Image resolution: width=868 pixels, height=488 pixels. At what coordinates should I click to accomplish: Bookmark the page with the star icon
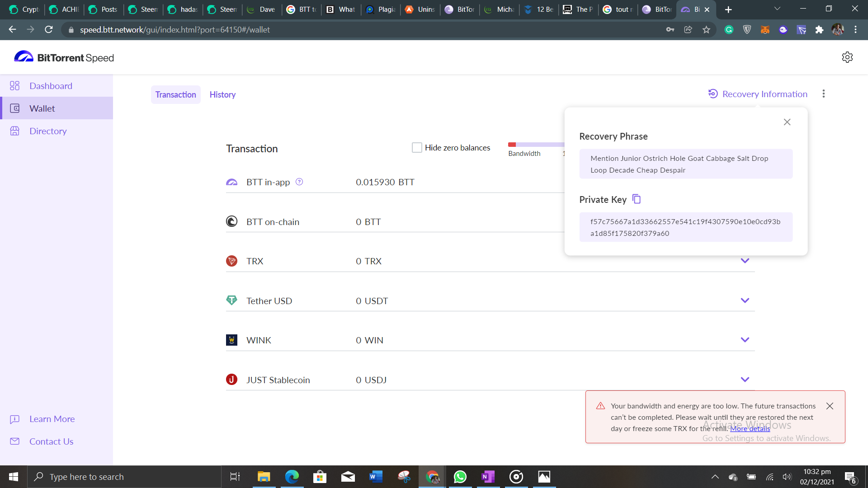(706, 30)
